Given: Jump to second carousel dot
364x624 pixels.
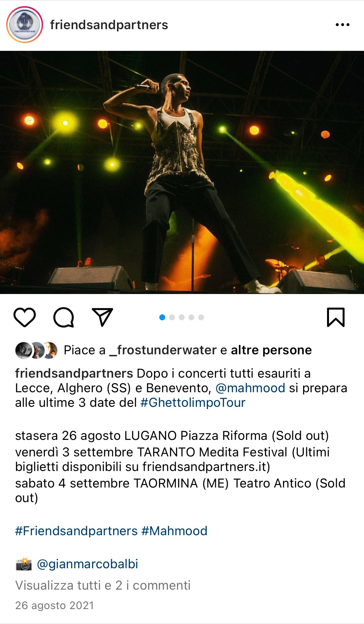Looking at the screenshot, I should tap(172, 317).
